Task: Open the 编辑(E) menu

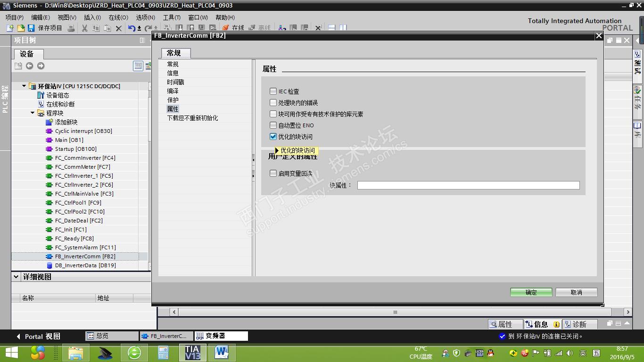Action: click(40, 17)
